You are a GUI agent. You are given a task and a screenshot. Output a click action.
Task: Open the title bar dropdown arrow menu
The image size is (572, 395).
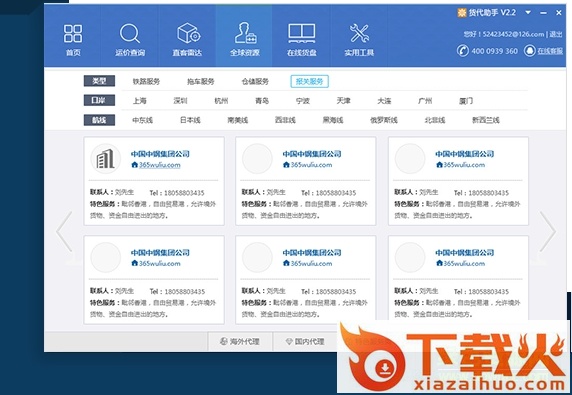[x=528, y=12]
